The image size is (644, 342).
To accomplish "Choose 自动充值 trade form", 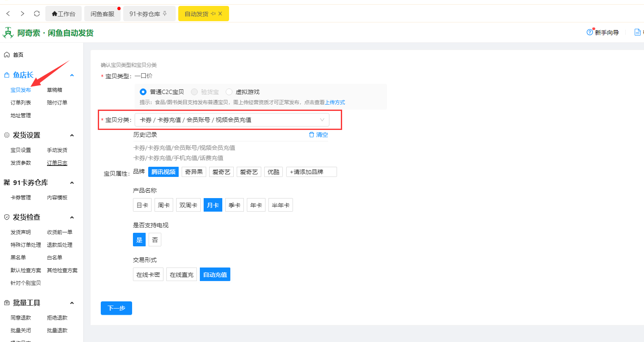I will [x=215, y=274].
